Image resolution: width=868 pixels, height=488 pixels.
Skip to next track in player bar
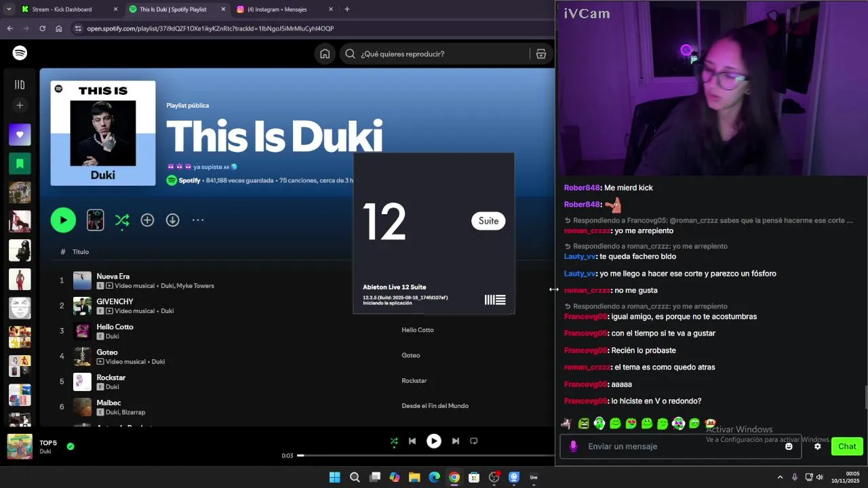456,441
